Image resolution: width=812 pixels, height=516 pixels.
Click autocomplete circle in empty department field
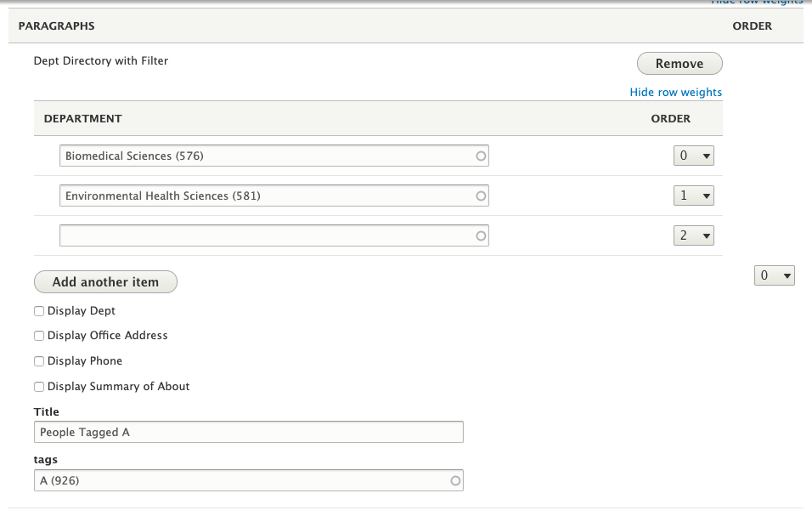(x=481, y=236)
